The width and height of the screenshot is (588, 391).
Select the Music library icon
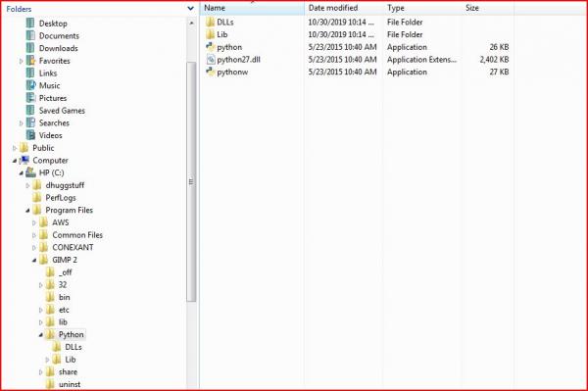pos(30,85)
